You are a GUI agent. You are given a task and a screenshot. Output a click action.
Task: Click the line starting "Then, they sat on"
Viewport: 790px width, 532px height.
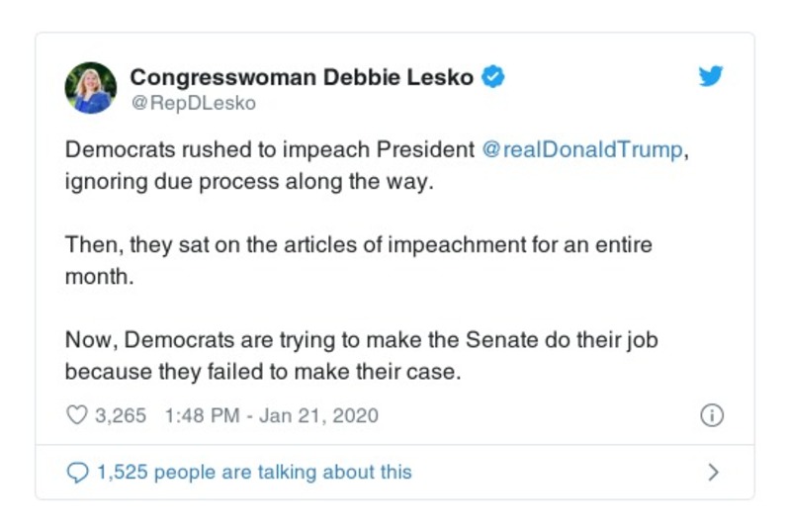pyautogui.click(x=358, y=244)
